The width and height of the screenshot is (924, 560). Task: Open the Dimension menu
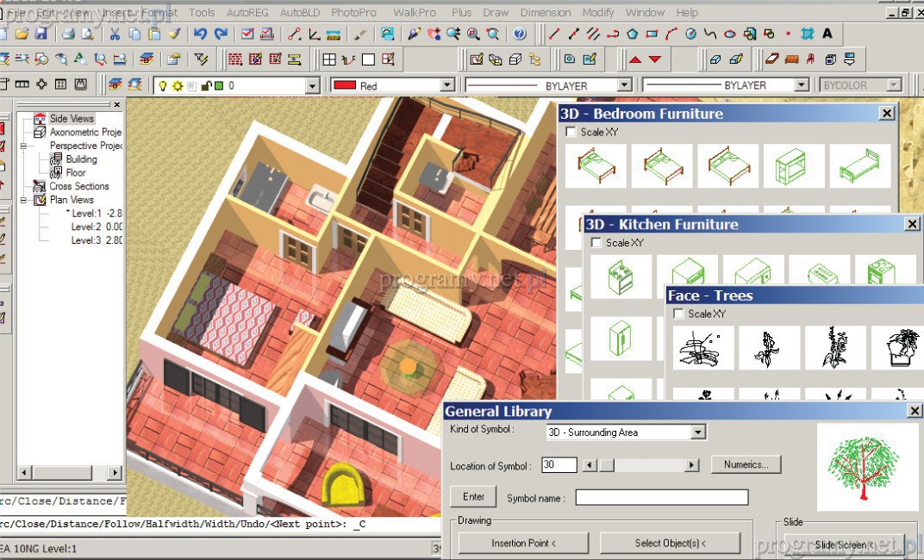pos(546,13)
